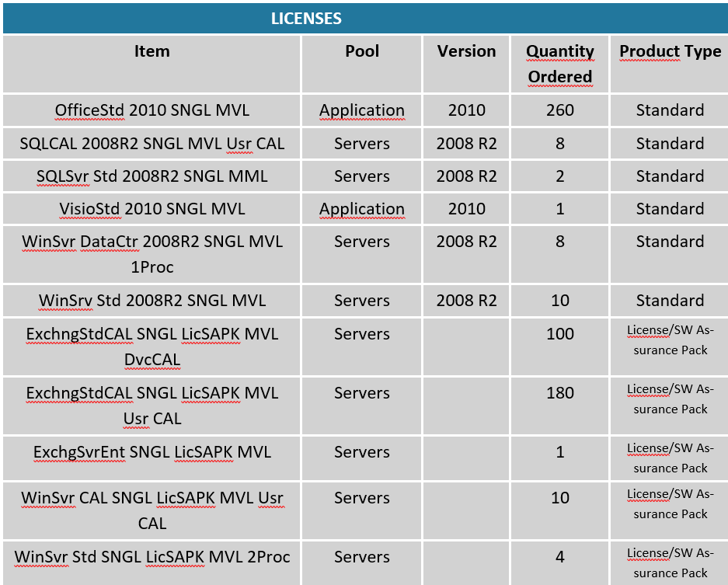Select SQLSvr Std 2008R2 SNGL MML cell
This screenshot has height=585, width=728.
pos(152,176)
